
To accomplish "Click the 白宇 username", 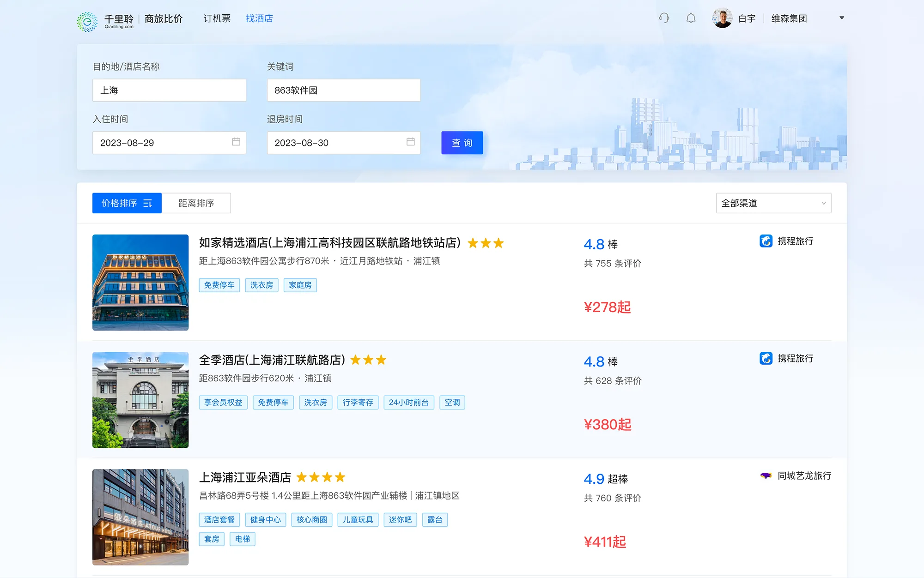I will (x=747, y=18).
